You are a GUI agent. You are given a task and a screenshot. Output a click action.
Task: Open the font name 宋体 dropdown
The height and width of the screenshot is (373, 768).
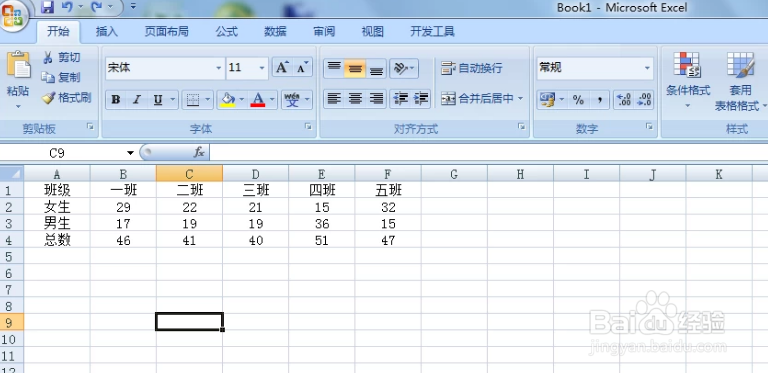[219, 68]
